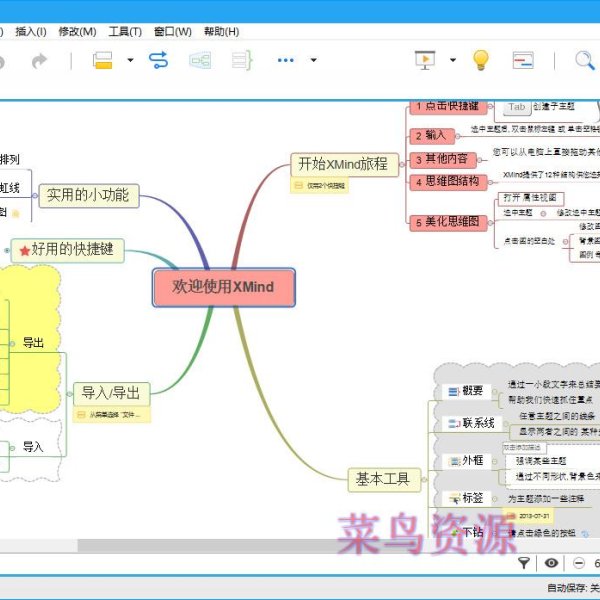Start presentation mode icon
This screenshot has height=600, width=600.
(x=425, y=60)
